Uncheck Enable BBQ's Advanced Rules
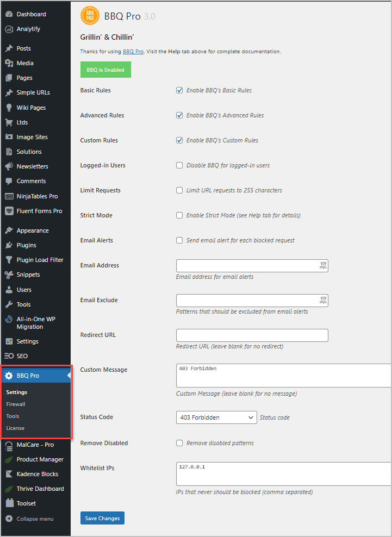This screenshot has height=537, width=392. click(179, 115)
